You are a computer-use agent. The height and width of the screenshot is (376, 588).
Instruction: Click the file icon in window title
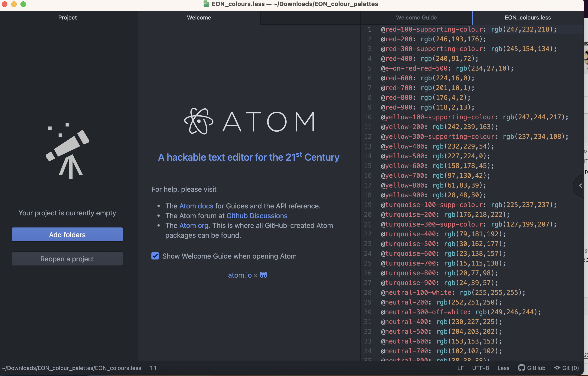[206, 4]
